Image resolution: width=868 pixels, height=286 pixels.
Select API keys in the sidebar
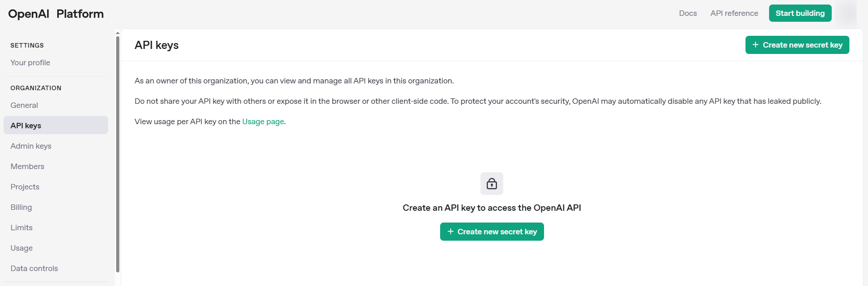click(56, 125)
